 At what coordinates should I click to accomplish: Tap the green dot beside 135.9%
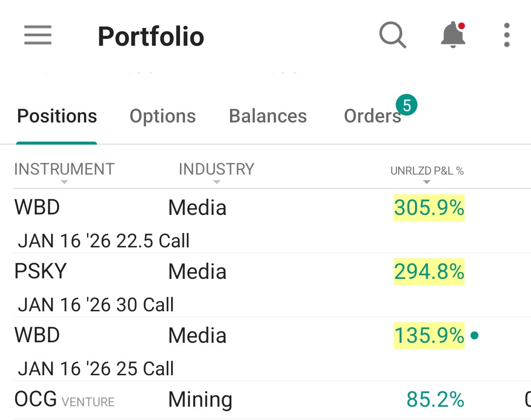tap(474, 335)
